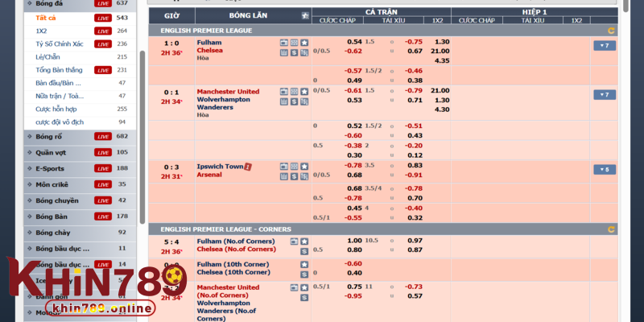Open match tracker grid icon for Manchester United

[x=294, y=92]
